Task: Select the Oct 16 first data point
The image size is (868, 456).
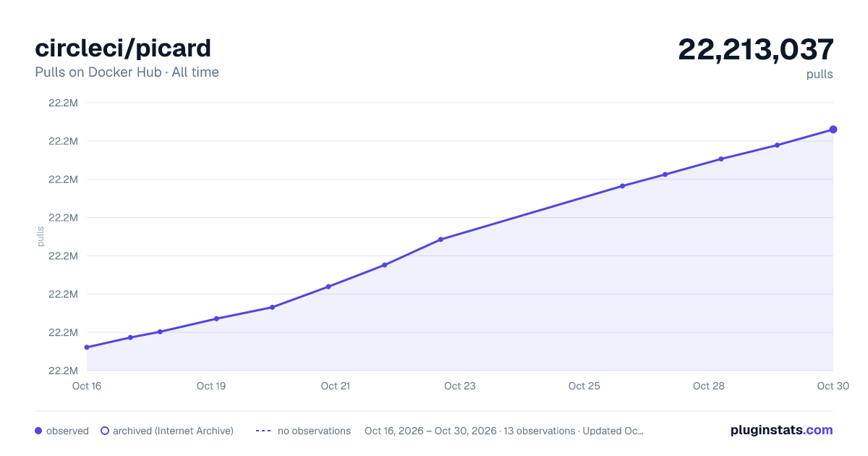Action: pos(87,347)
